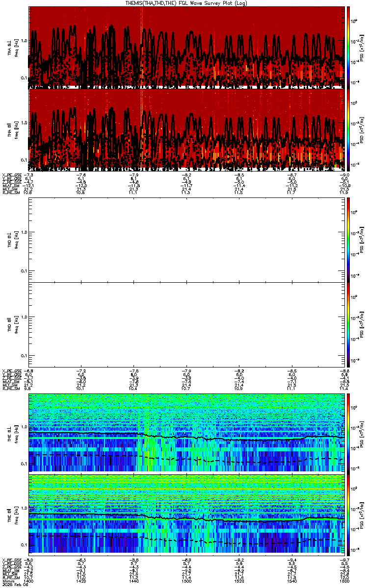The image size is (368, 588).
Task: Click the solid black line in THE B-perpendicular panel
Action: click(186, 437)
